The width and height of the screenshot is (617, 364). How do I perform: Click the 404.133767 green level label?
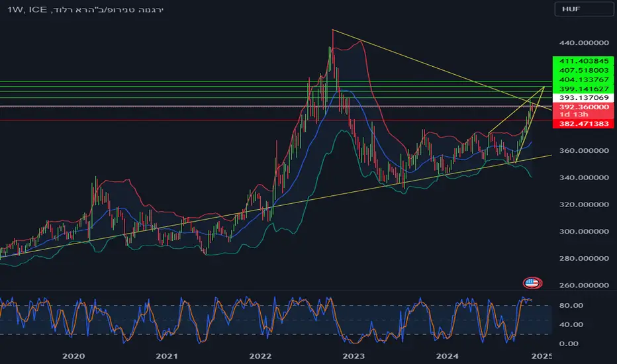[583, 79]
